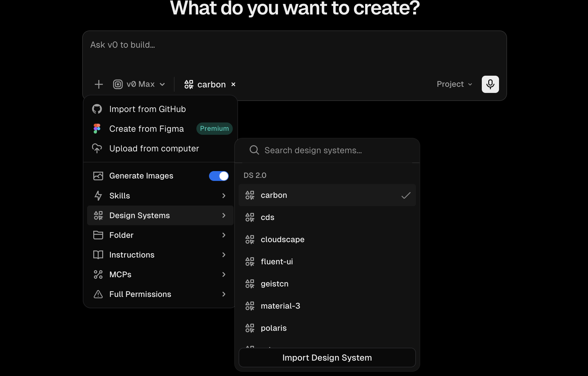Open the Full Permissions menu entry
The height and width of the screenshot is (376, 588).
(160, 294)
